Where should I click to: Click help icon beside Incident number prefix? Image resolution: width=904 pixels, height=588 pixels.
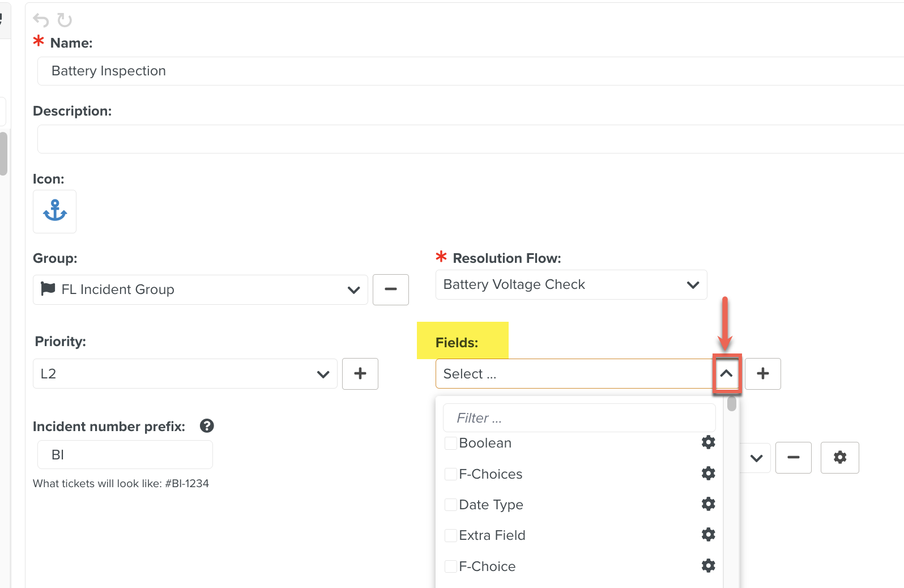(x=207, y=426)
